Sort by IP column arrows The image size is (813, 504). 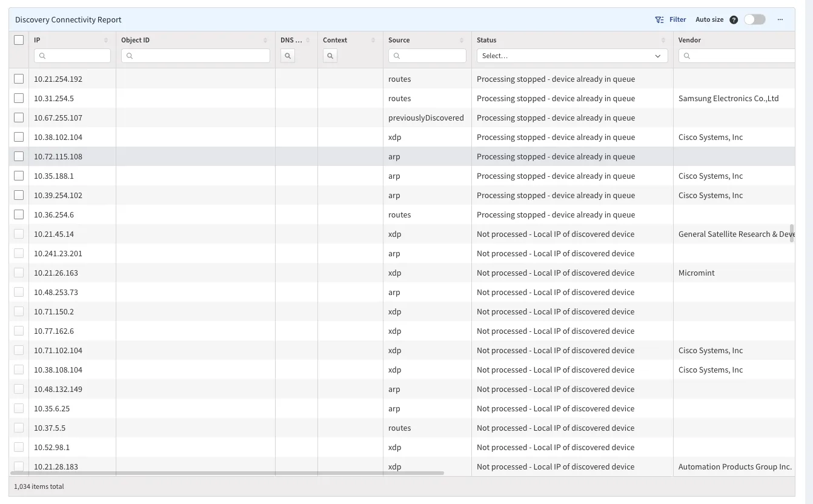tap(106, 41)
